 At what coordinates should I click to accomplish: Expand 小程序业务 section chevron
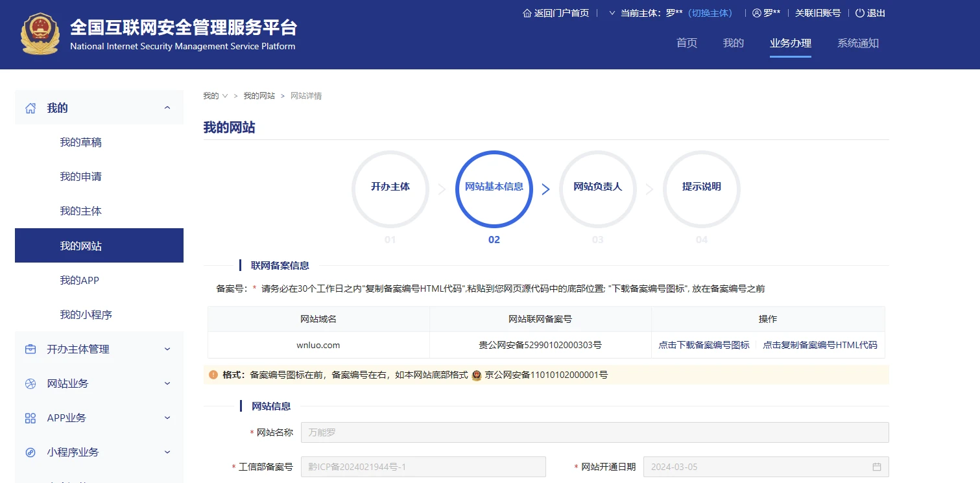point(167,452)
